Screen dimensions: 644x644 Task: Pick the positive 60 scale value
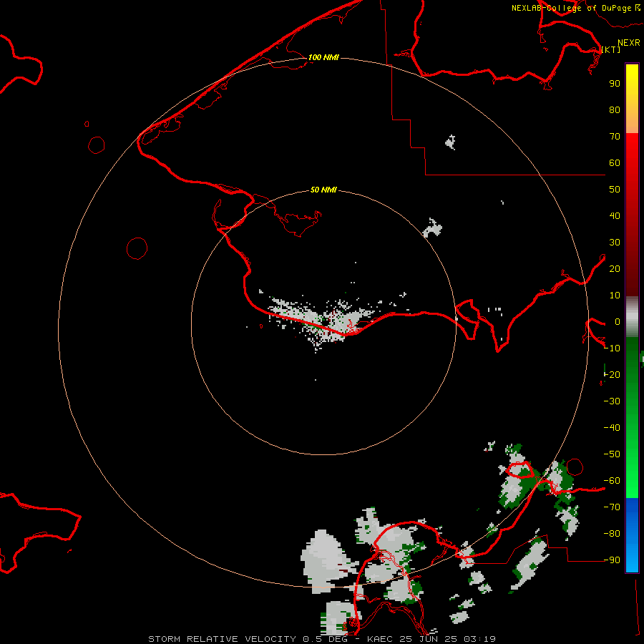click(615, 163)
